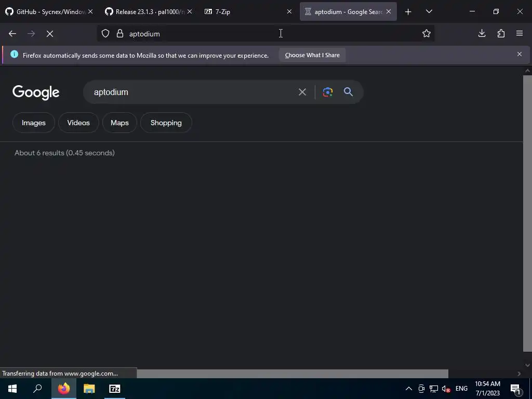Screen dimensions: 532x399
Task: Click the vertical page scrollbar
Action: (528, 214)
